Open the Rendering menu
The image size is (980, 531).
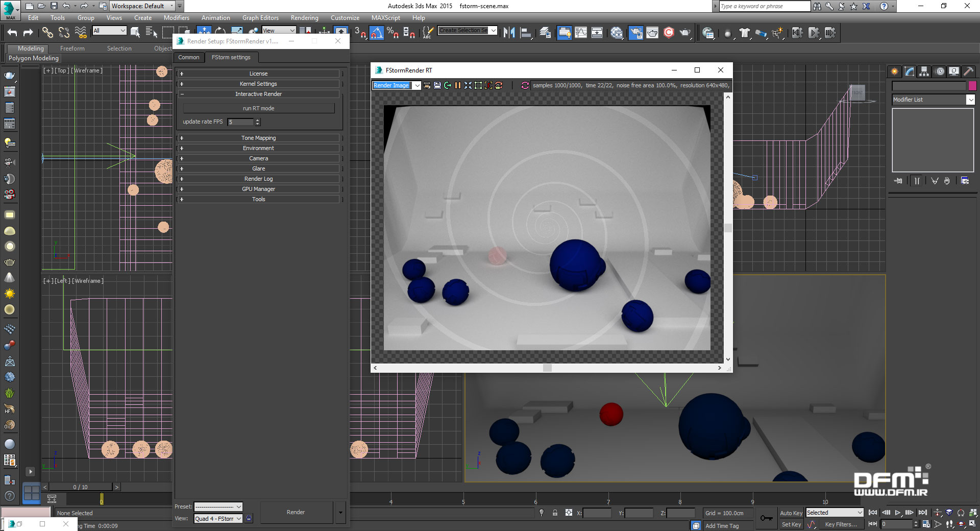point(304,18)
